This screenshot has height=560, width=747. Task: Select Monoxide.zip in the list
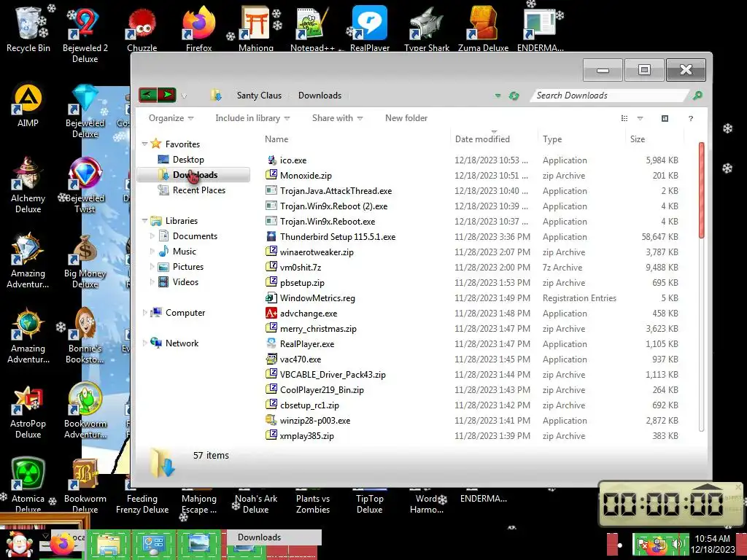pos(306,175)
